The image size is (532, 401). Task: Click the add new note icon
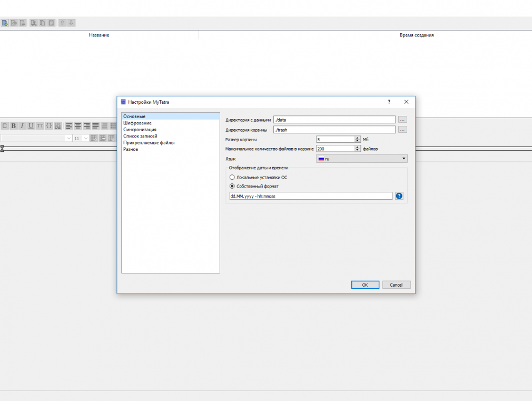coord(5,23)
